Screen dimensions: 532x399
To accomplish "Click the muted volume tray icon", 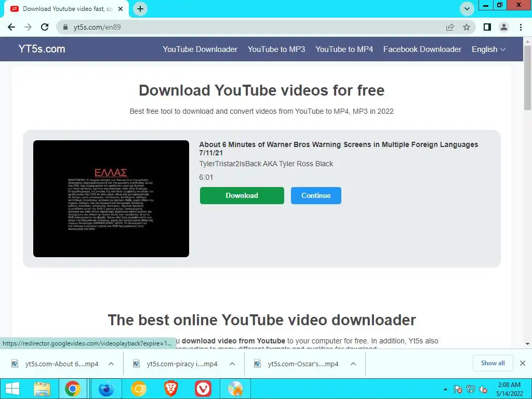I will 483,390.
